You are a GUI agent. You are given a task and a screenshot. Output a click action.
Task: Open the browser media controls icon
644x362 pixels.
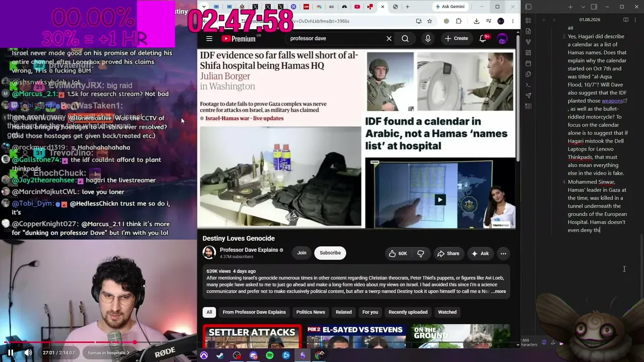tap(489, 21)
